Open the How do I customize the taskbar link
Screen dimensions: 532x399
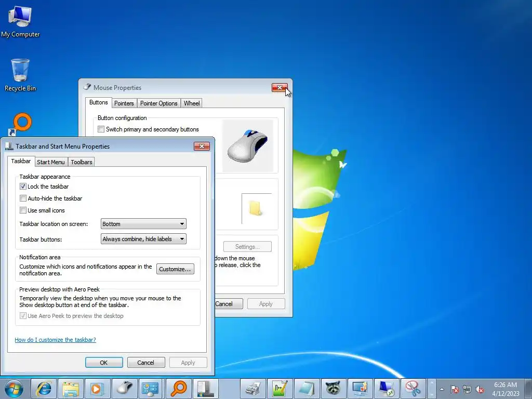(x=55, y=340)
